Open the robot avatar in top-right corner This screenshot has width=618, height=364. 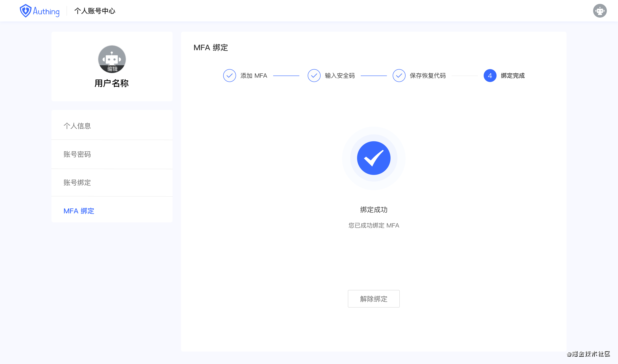point(600,11)
